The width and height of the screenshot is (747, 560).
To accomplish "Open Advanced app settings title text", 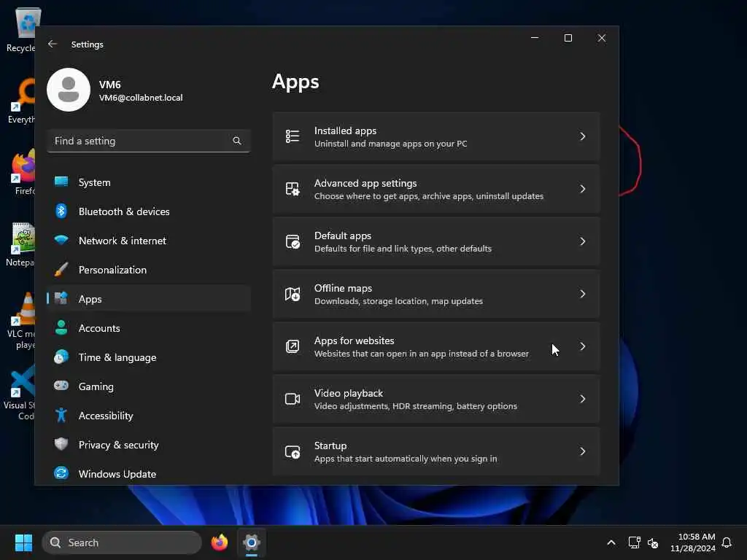I will tap(365, 183).
